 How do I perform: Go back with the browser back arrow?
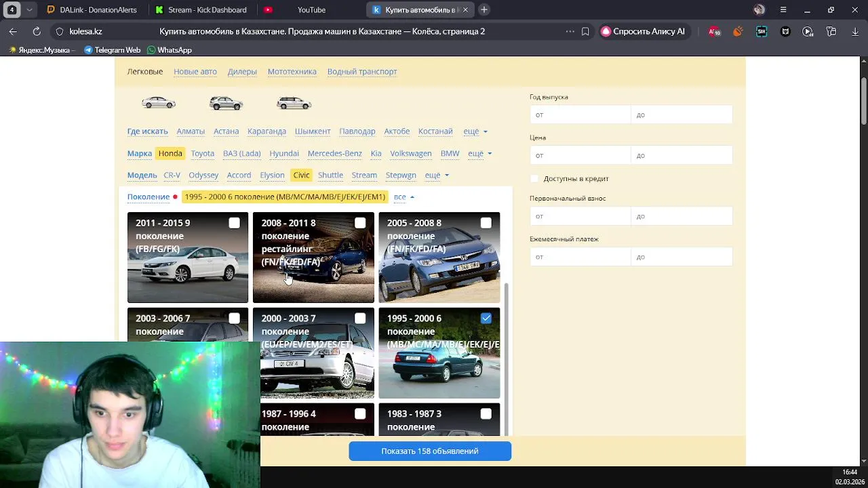[13, 31]
